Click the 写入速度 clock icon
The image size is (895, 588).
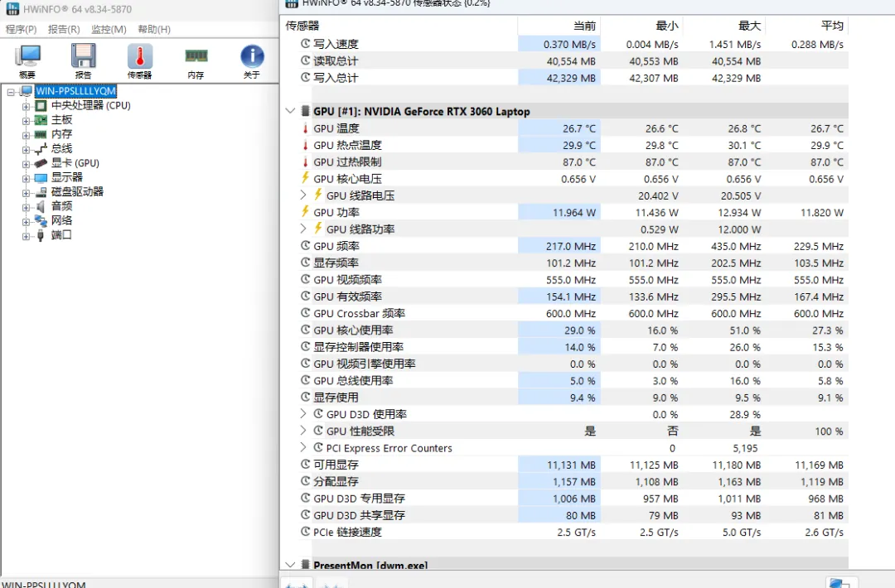(x=305, y=44)
